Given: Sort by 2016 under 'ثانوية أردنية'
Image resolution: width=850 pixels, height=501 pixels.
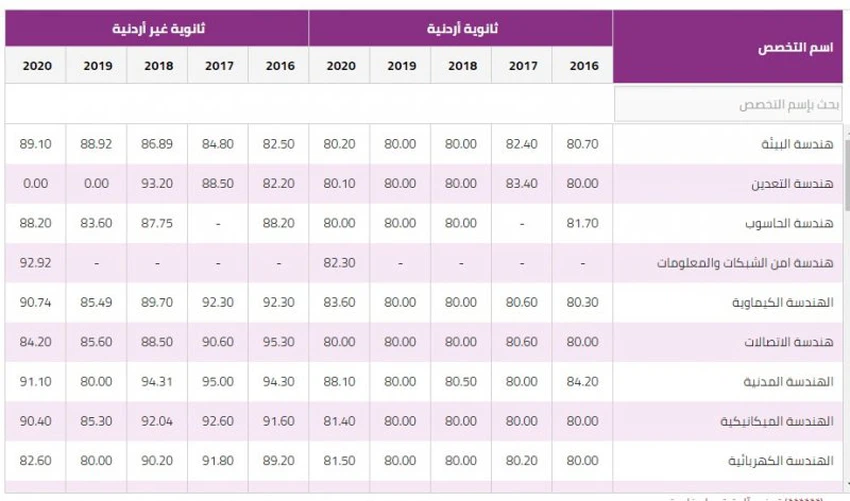Looking at the screenshot, I should [x=583, y=66].
